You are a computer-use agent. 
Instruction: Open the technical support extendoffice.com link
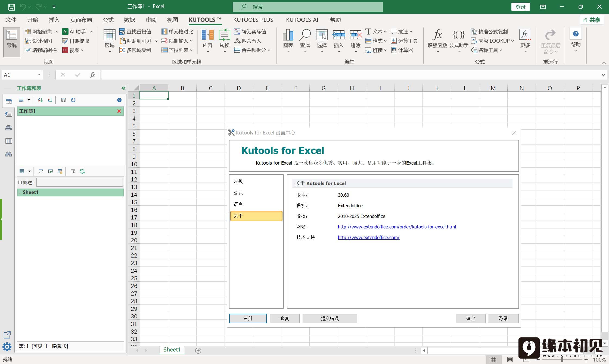[x=368, y=237]
